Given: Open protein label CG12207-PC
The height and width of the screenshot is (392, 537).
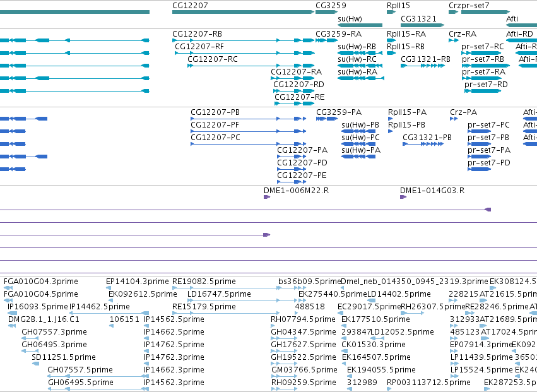Looking at the screenshot, I should [x=215, y=138].
